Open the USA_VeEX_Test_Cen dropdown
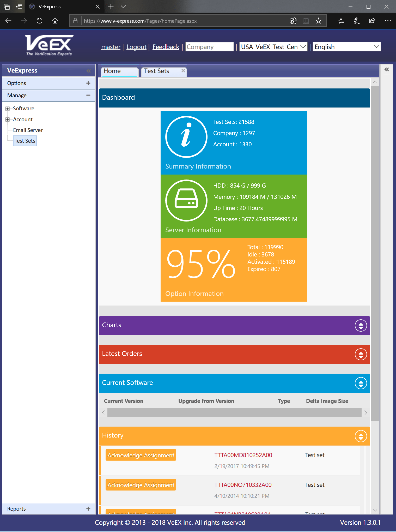396x532 pixels. coord(273,47)
